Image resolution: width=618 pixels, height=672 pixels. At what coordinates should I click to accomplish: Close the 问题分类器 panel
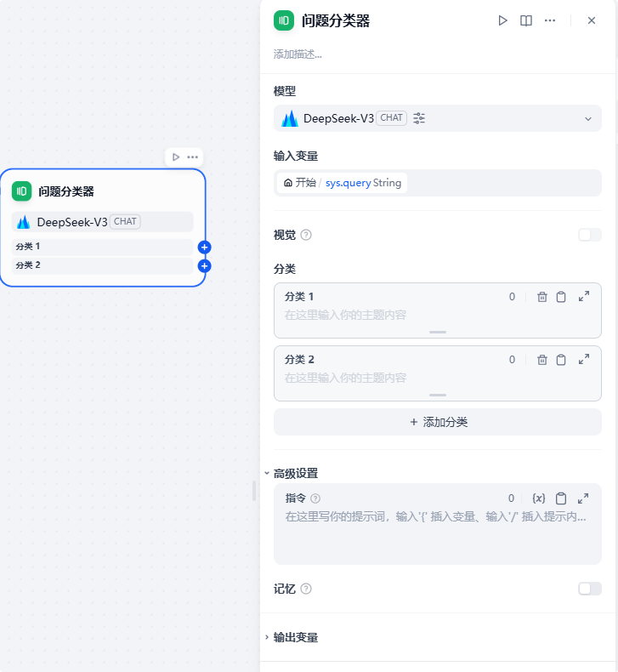point(592,20)
